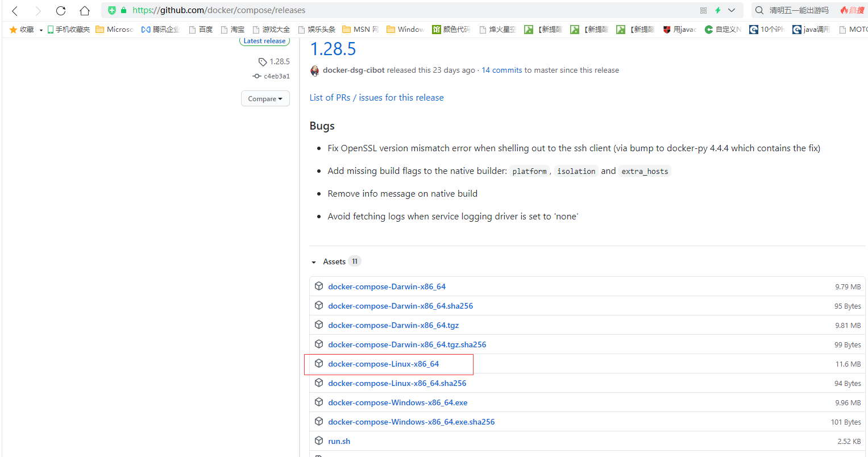868x457 pixels.
Task: Click the Latest release badge
Action: [264, 41]
